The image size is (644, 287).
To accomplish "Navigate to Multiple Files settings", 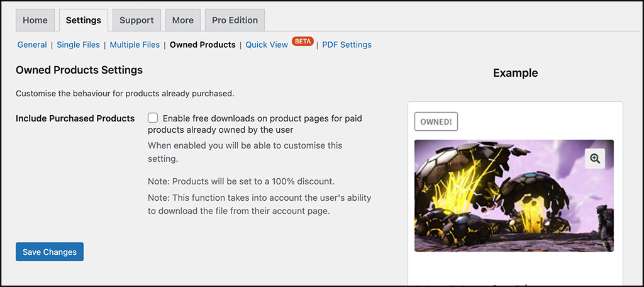I will 135,45.
